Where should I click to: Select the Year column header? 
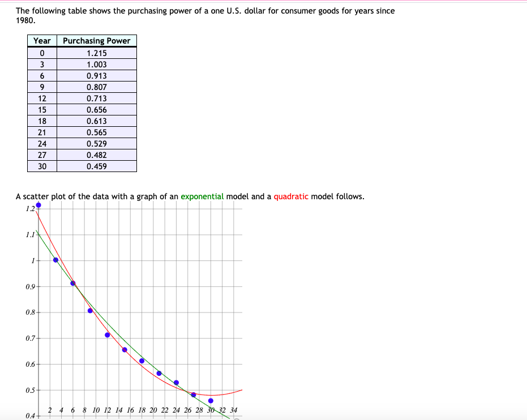[x=42, y=41]
